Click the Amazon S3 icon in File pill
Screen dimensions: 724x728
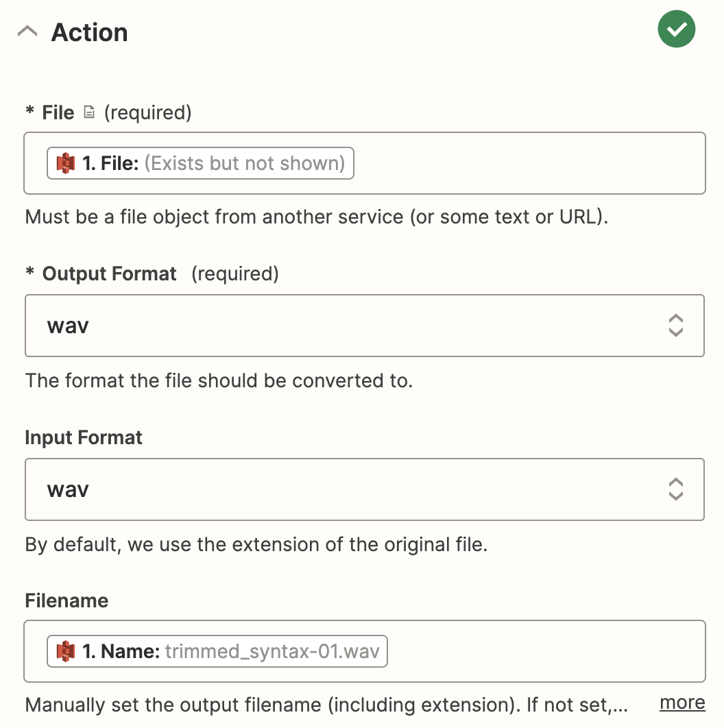tap(66, 163)
